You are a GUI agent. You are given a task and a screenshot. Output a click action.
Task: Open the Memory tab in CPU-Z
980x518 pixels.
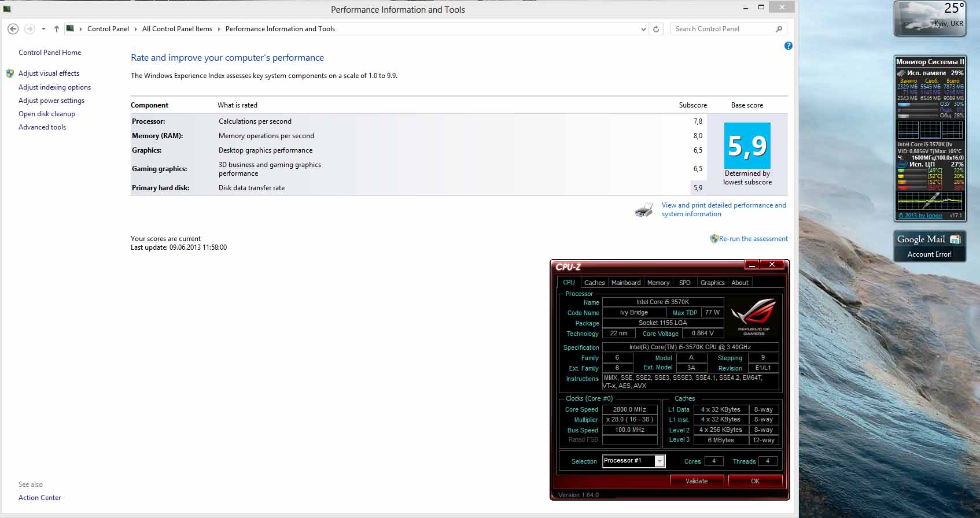[x=658, y=283]
